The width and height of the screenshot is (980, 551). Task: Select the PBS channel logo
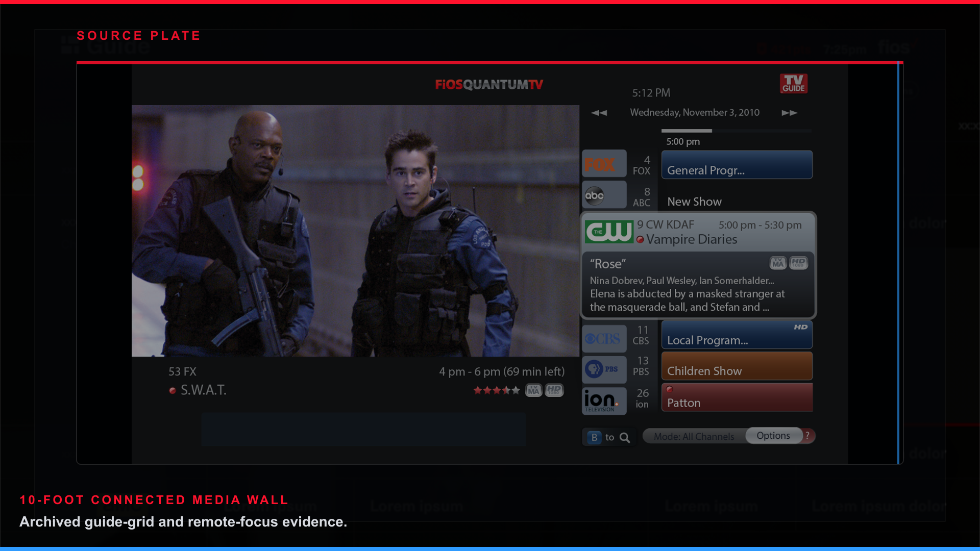tap(604, 369)
